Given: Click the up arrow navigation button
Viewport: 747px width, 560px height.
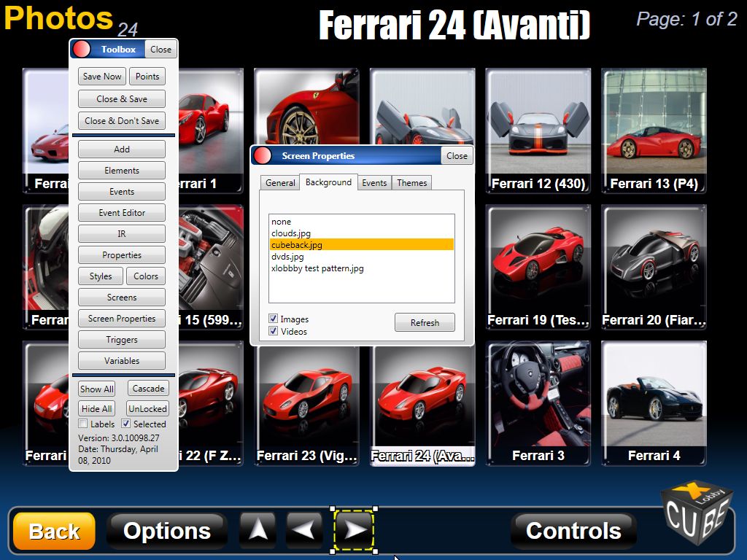Looking at the screenshot, I should [258, 530].
